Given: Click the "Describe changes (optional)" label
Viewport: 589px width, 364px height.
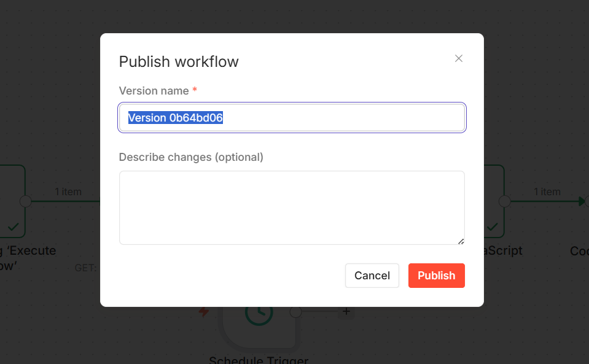Looking at the screenshot, I should [x=191, y=157].
